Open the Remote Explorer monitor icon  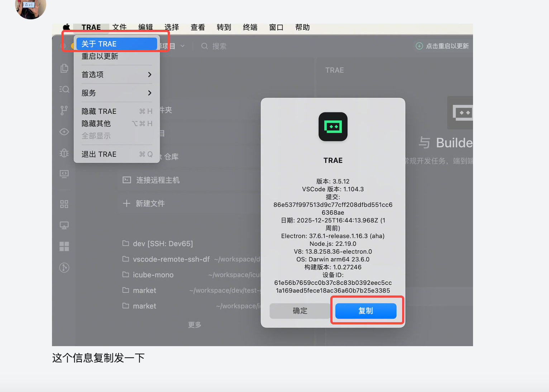click(x=64, y=174)
